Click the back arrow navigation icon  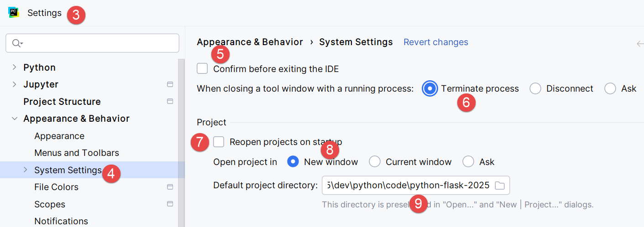pos(639,44)
